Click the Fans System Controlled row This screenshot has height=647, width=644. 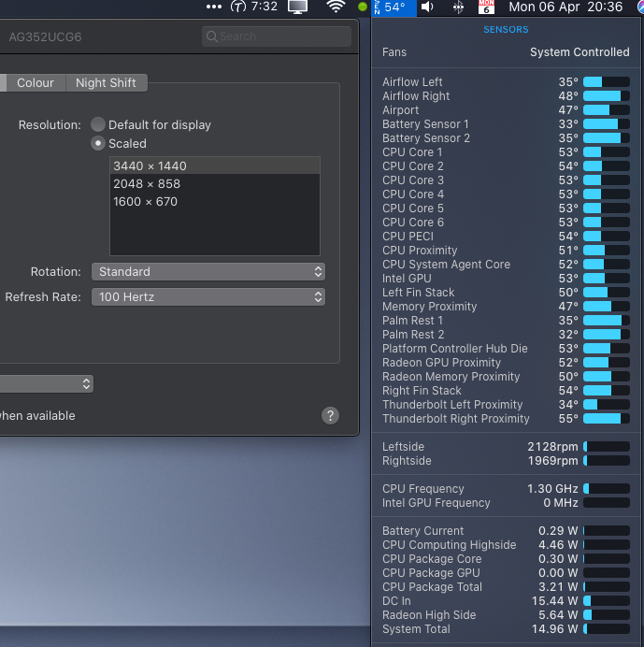click(x=506, y=52)
